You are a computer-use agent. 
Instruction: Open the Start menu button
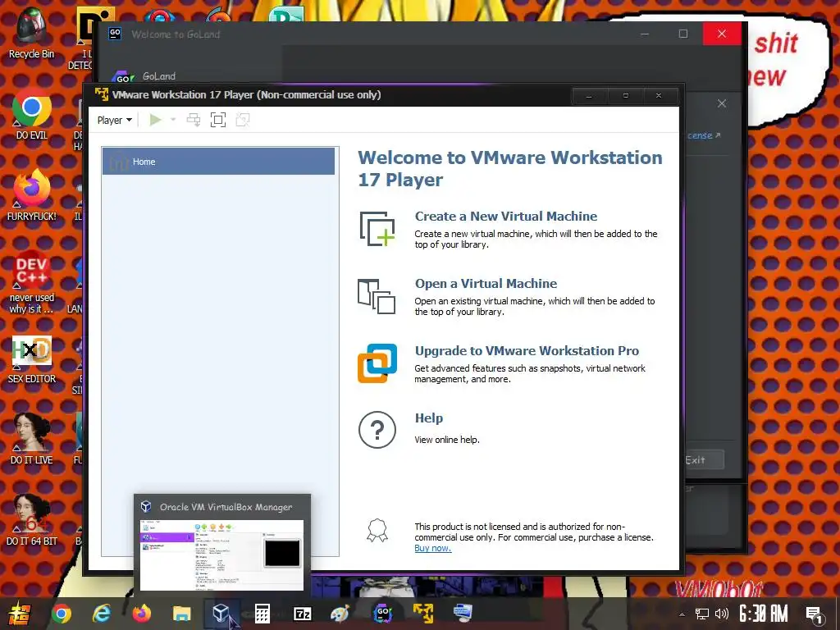(x=18, y=614)
